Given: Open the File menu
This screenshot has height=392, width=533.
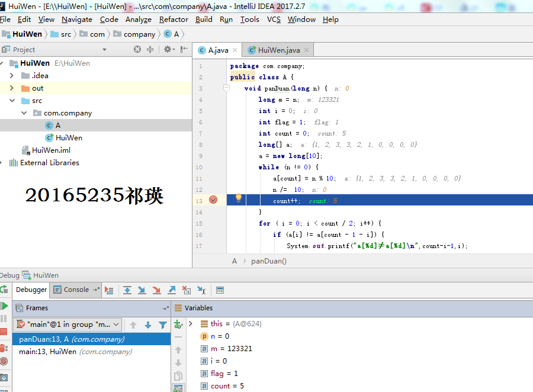Looking at the screenshot, I should click(x=5, y=20).
